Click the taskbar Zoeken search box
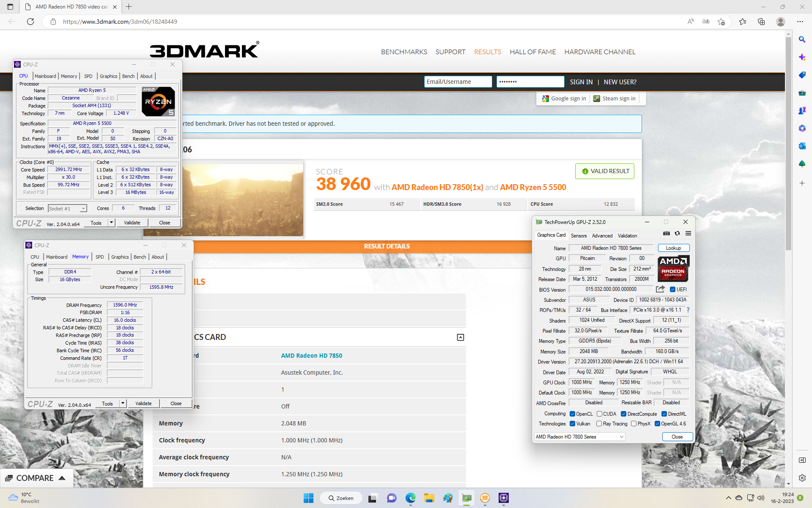Viewport: 812px width, 508px height. 342,498
